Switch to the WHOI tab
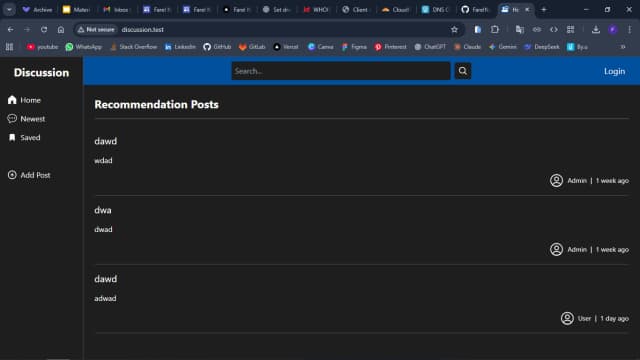Image resolution: width=640 pixels, height=360 pixels. click(316, 9)
